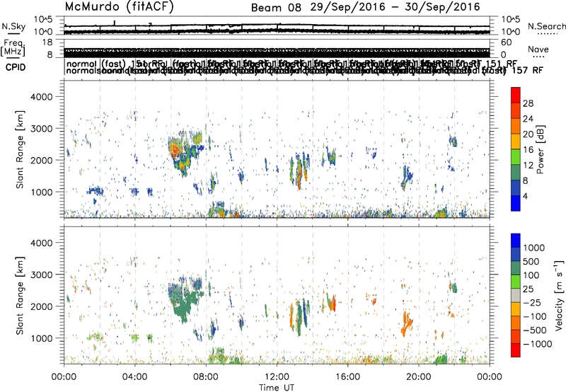Click the "2000" range tick of the velocity panel
This screenshot has height=392, width=566.
click(x=42, y=306)
